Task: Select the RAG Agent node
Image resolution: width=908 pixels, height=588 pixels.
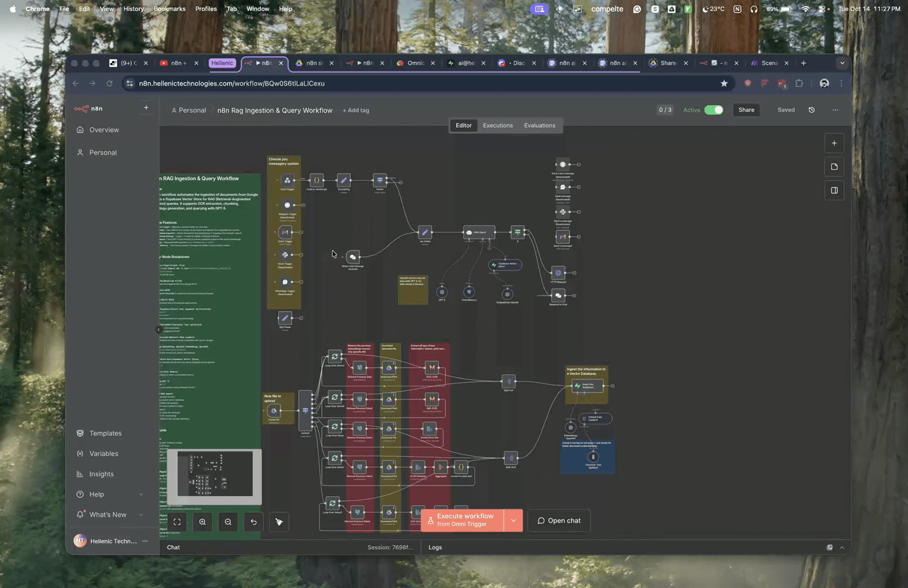Action: (x=479, y=232)
